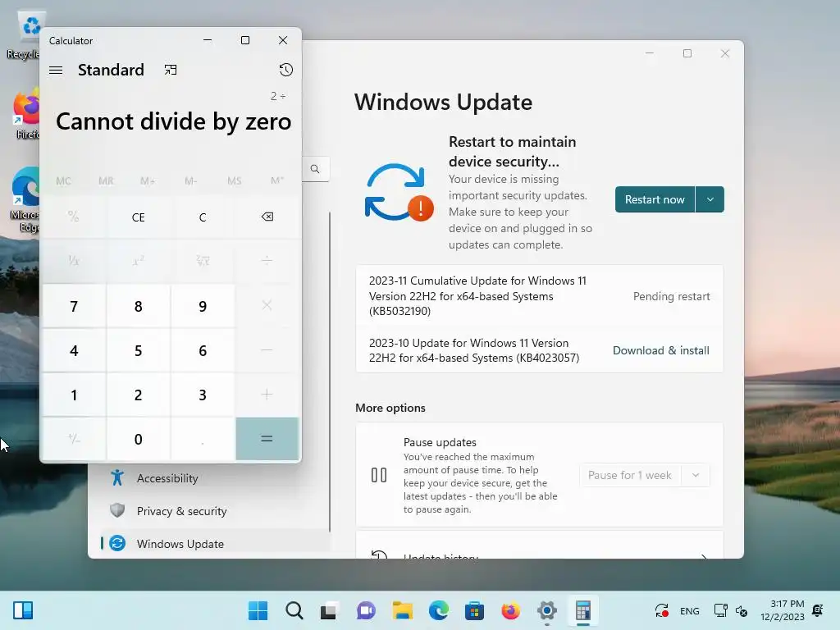Viewport: 840px width, 630px height.
Task: Open Calculator history panel
Action: pos(286,70)
